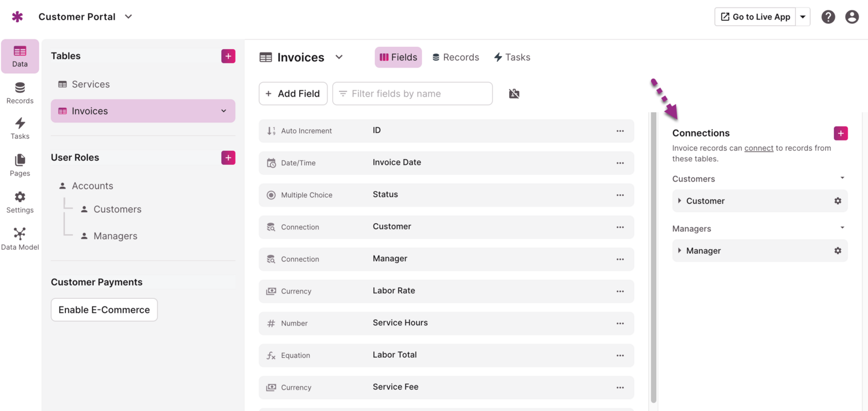Screen dimensions: 868x411
Task: Open Customer connection gear settings
Action: (x=837, y=201)
